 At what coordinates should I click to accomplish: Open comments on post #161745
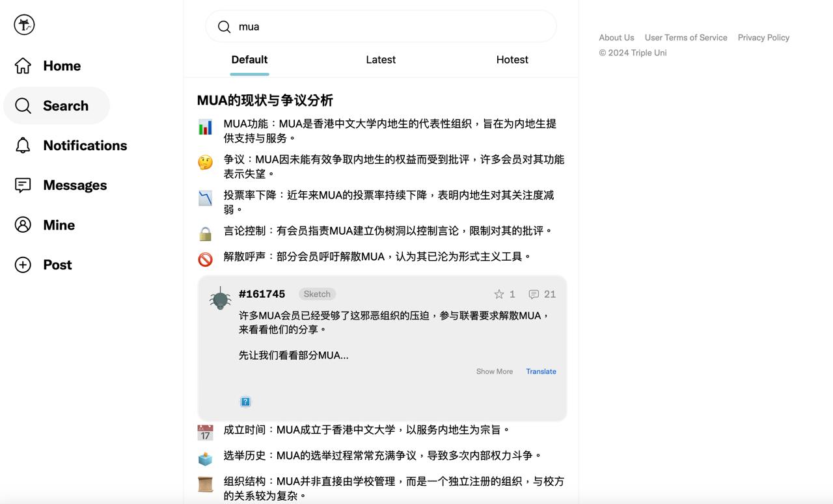(x=534, y=294)
